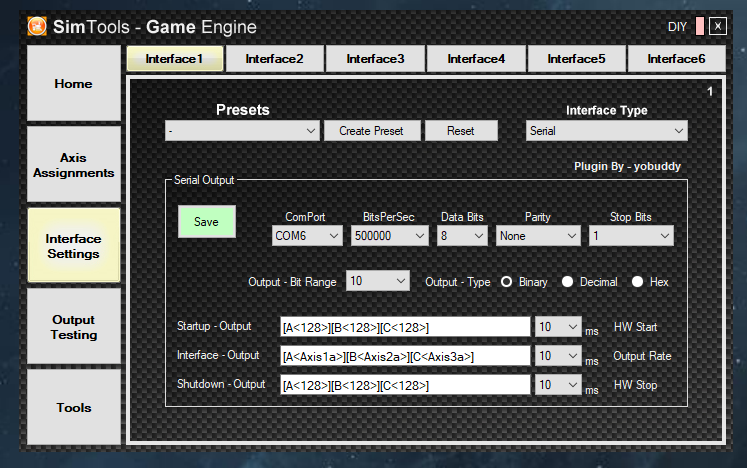Expand the ComPort COM6 dropdown

pos(307,236)
